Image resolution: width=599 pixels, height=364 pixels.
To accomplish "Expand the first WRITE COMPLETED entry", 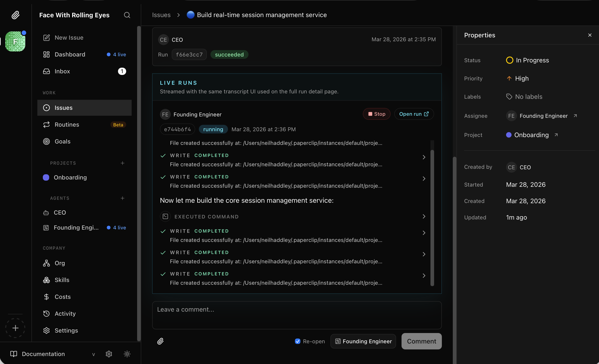I will pos(424,157).
